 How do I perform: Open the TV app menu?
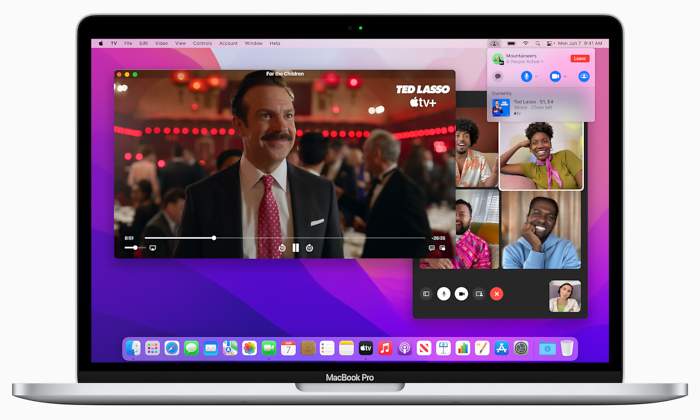(x=114, y=43)
